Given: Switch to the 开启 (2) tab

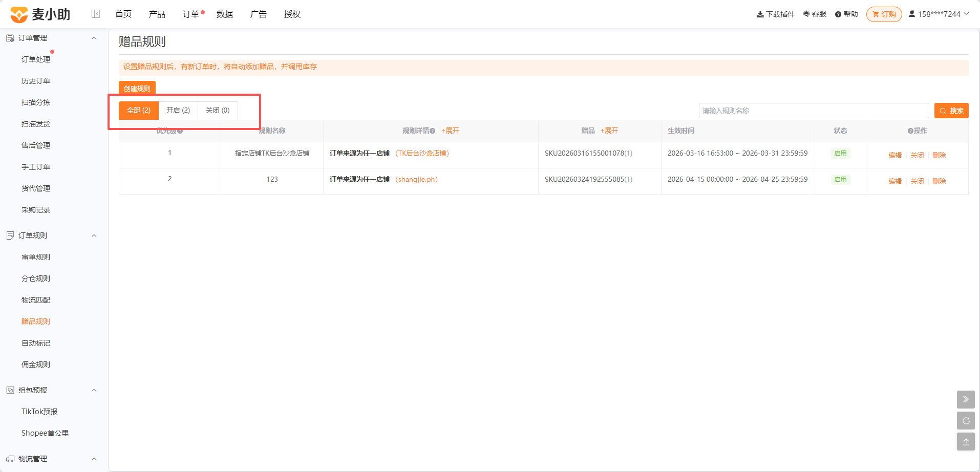Looking at the screenshot, I should click(178, 111).
